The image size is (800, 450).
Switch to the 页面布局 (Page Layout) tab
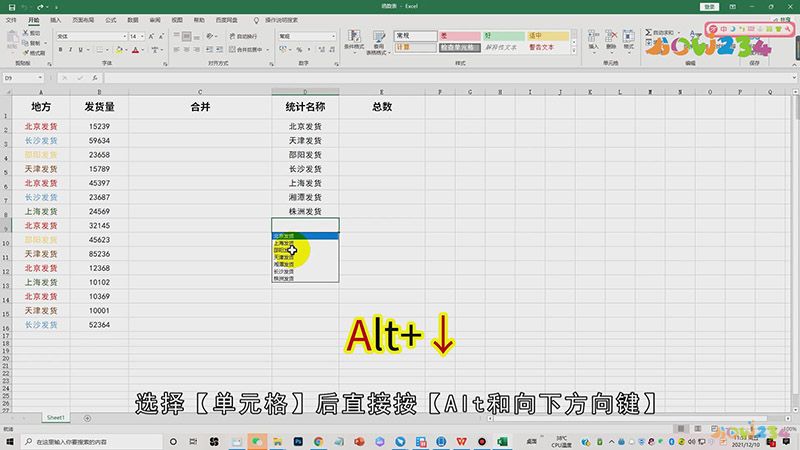[x=83, y=20]
